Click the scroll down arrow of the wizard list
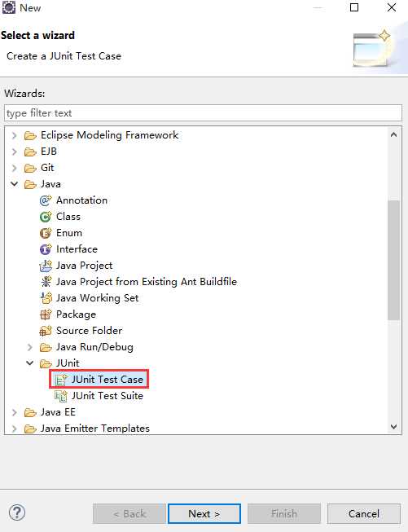The height and width of the screenshot is (532, 408). 393,426
